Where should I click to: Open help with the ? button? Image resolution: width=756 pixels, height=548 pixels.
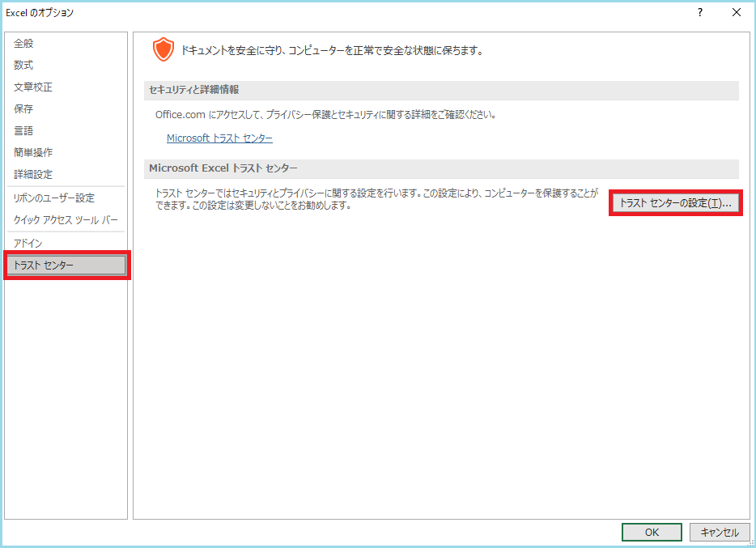coord(700,12)
